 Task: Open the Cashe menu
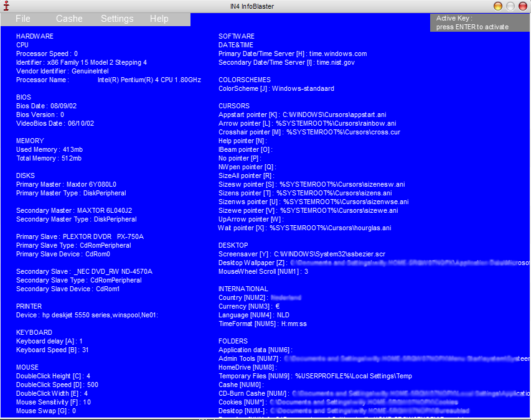click(69, 19)
